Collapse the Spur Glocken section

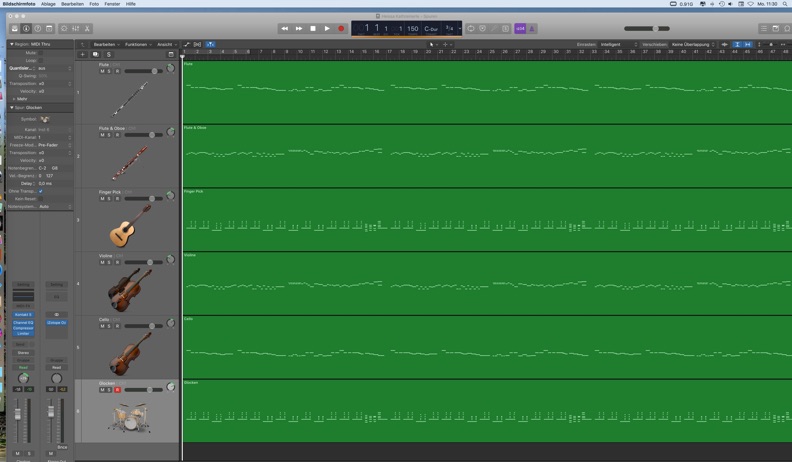pyautogui.click(x=12, y=108)
